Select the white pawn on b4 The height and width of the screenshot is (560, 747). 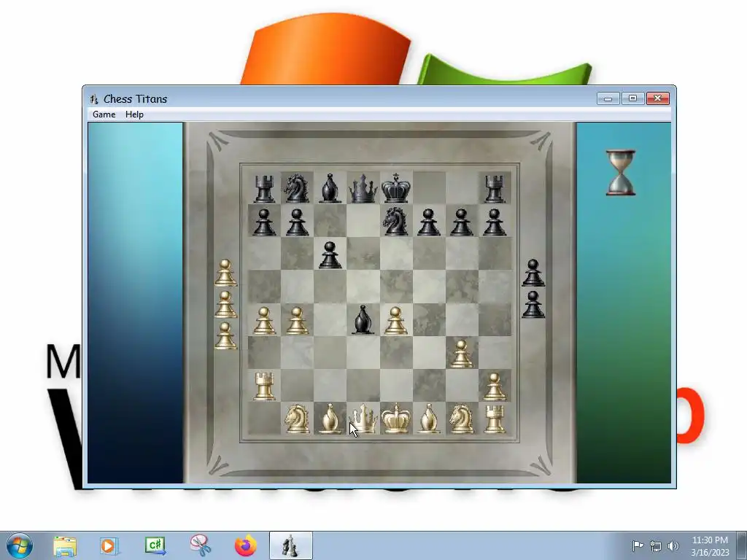pos(297,321)
